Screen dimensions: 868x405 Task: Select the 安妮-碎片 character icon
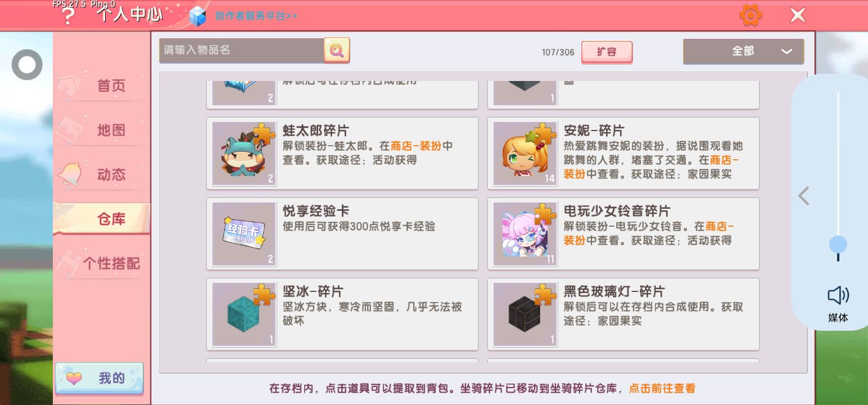pos(525,154)
